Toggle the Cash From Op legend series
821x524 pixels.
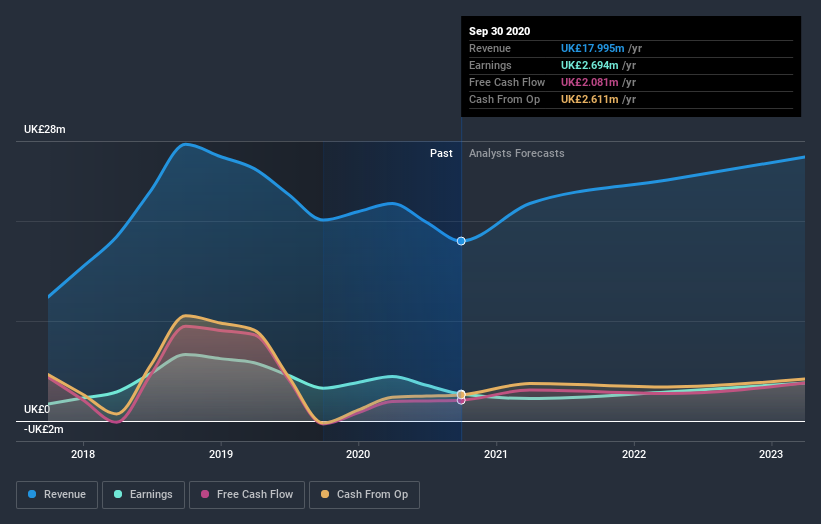click(364, 495)
